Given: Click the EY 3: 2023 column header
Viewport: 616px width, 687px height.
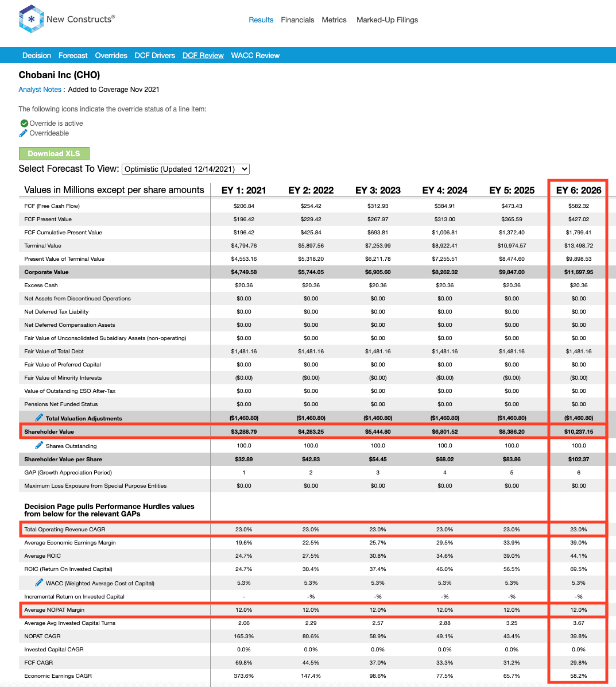Looking at the screenshot, I should tap(378, 190).
